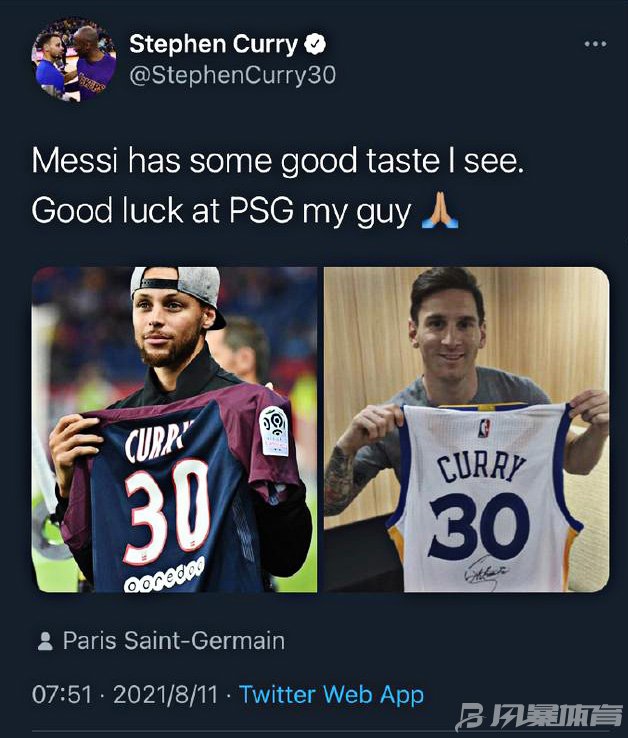This screenshot has width=628, height=738.
Task: Click the folded hands emoji in tweet
Action: pos(440,210)
